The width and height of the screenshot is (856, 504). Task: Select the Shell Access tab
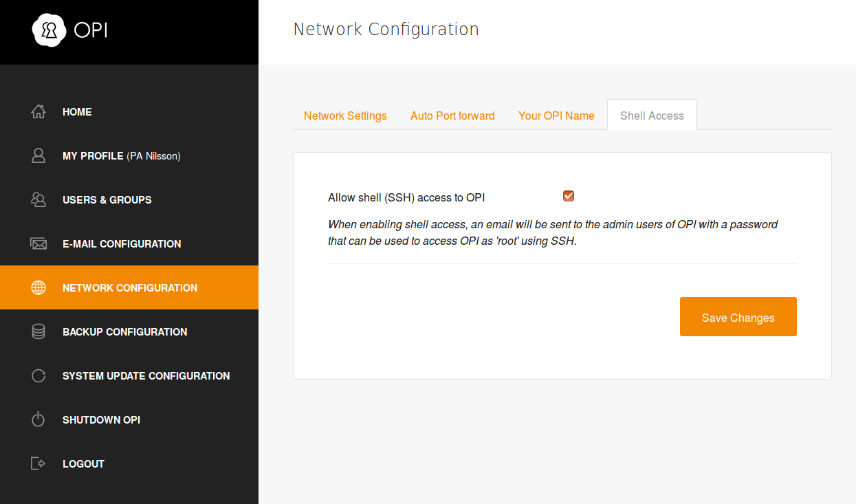[652, 116]
